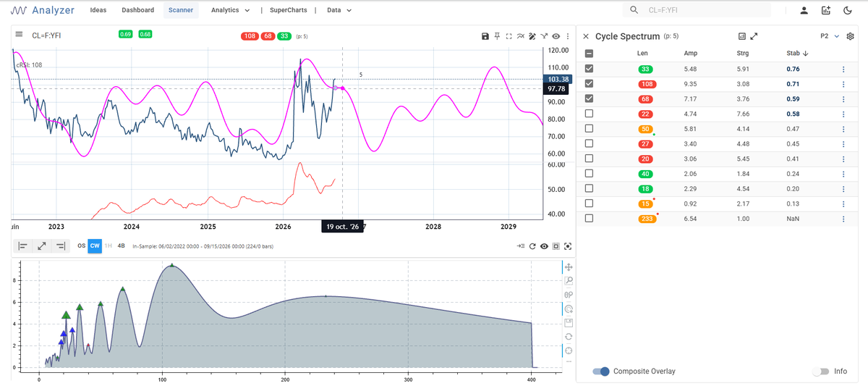Open Cycle Spectrum image export icon
Screen dimensions: 868x386
coord(741,36)
